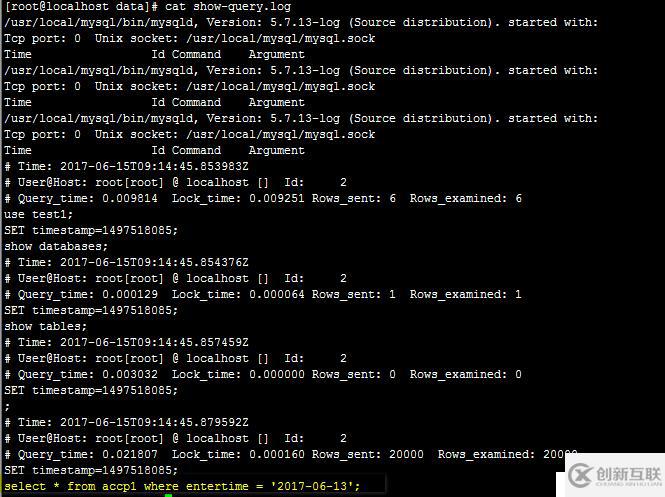Click the Query_time 0.000129 value

130,294
